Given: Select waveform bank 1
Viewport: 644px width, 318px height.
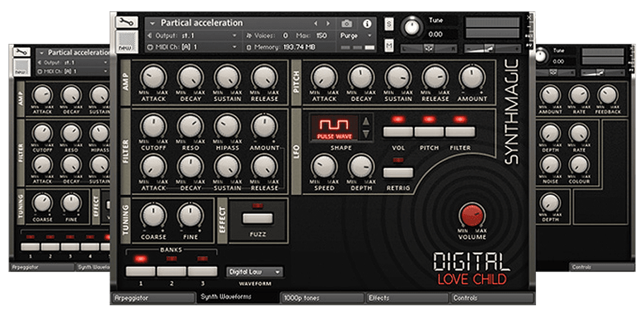Looking at the screenshot, I should click(x=141, y=271).
